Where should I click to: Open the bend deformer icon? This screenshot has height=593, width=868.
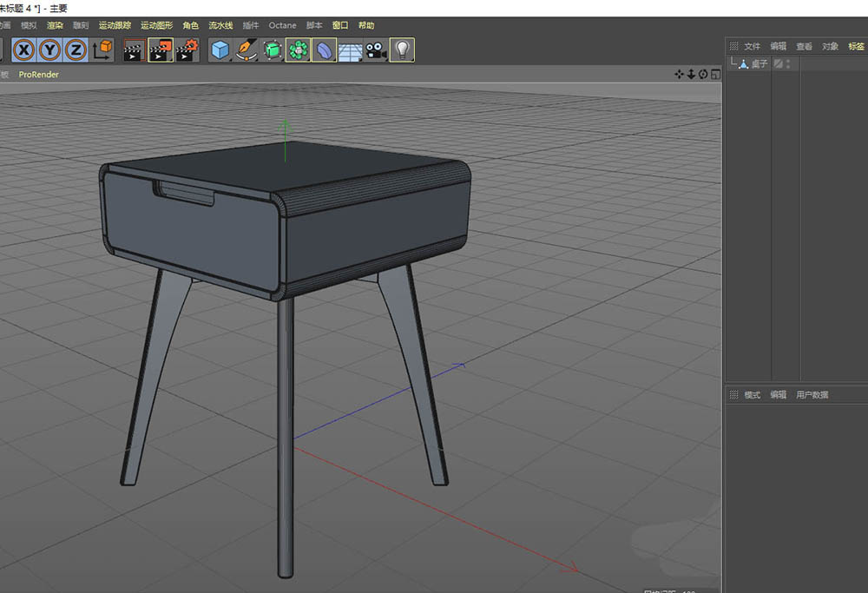point(324,49)
